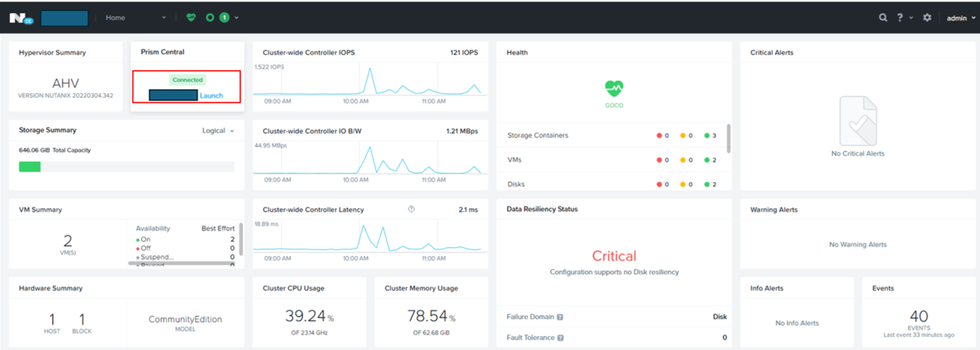980x350 pixels.
Task: Click the 1 HOST count
Action: (x=51, y=323)
